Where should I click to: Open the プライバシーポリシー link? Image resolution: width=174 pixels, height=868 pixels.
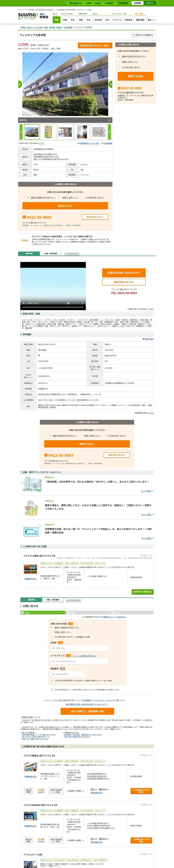(x=104, y=700)
